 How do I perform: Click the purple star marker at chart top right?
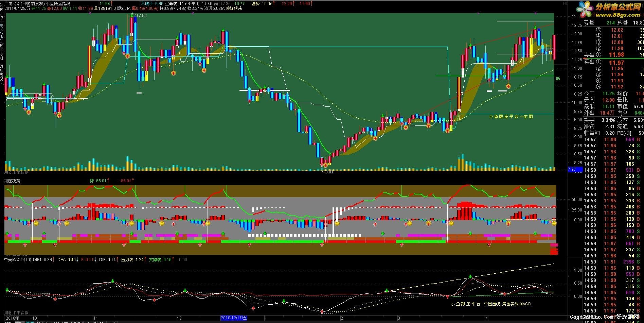coord(535,13)
